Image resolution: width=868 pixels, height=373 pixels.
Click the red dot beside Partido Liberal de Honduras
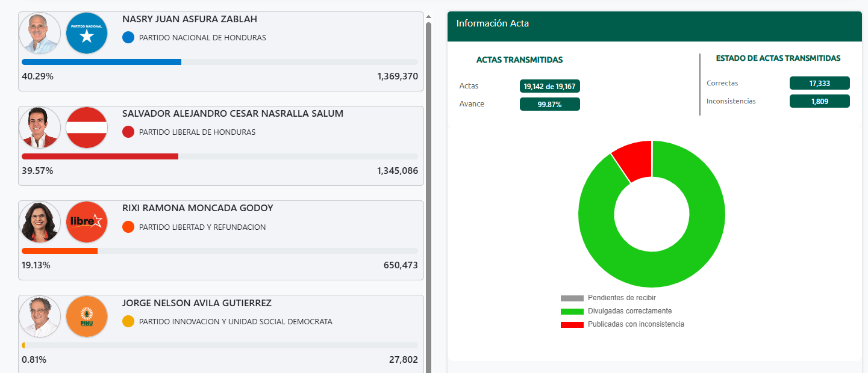pyautogui.click(x=128, y=132)
